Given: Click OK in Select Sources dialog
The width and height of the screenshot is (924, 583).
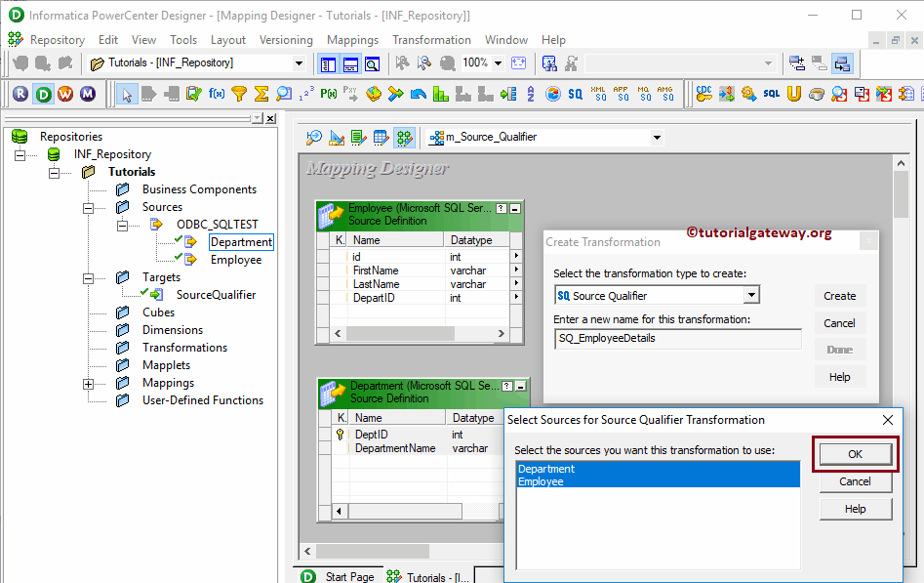Looking at the screenshot, I should click(855, 454).
